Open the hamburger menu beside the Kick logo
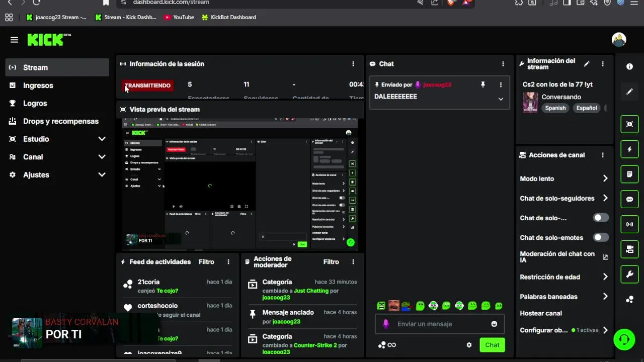The width and height of the screenshot is (644, 362). coord(14,40)
